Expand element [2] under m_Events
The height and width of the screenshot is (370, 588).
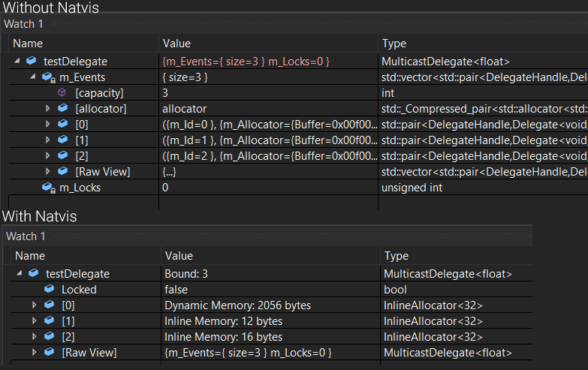pos(47,155)
